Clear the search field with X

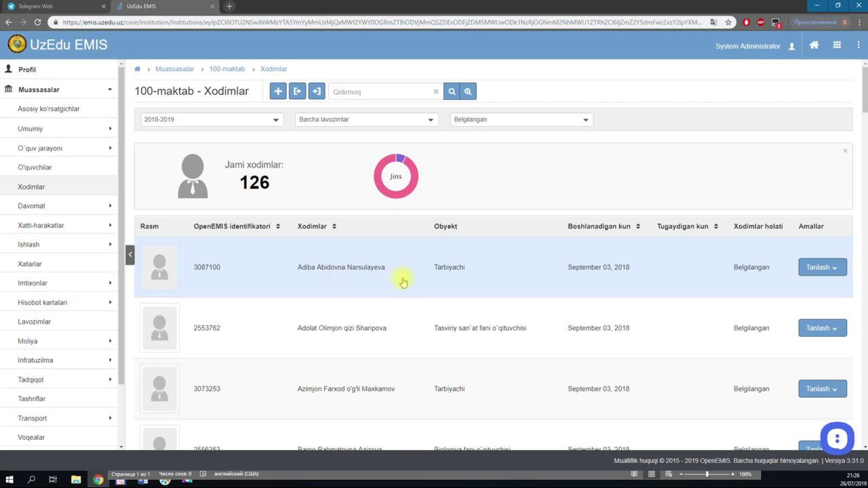pos(436,92)
